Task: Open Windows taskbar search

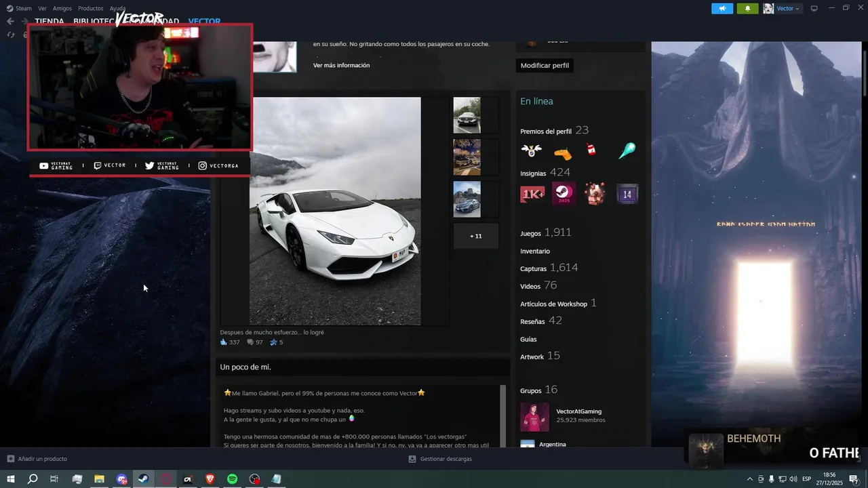Action: pyautogui.click(x=32, y=479)
